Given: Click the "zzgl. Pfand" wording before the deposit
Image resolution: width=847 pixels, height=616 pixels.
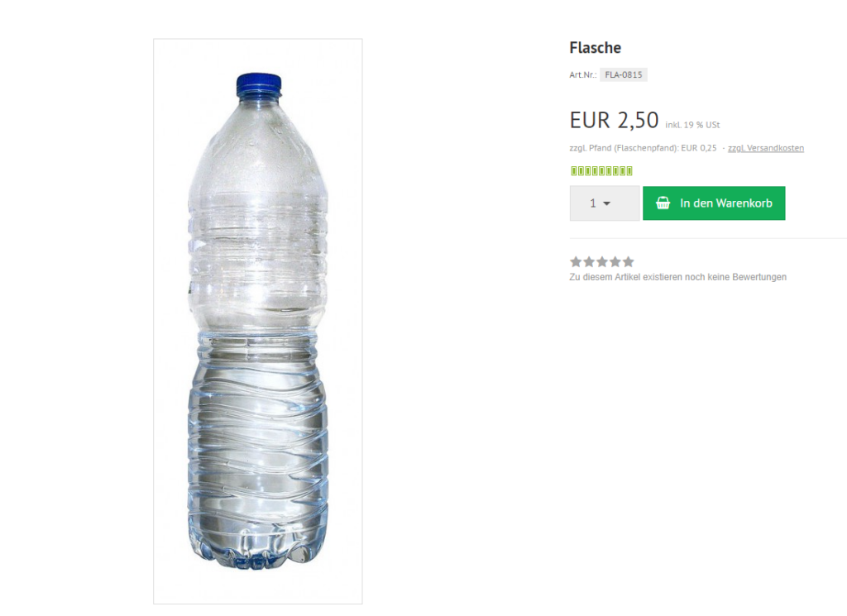Looking at the screenshot, I should 589,148.
